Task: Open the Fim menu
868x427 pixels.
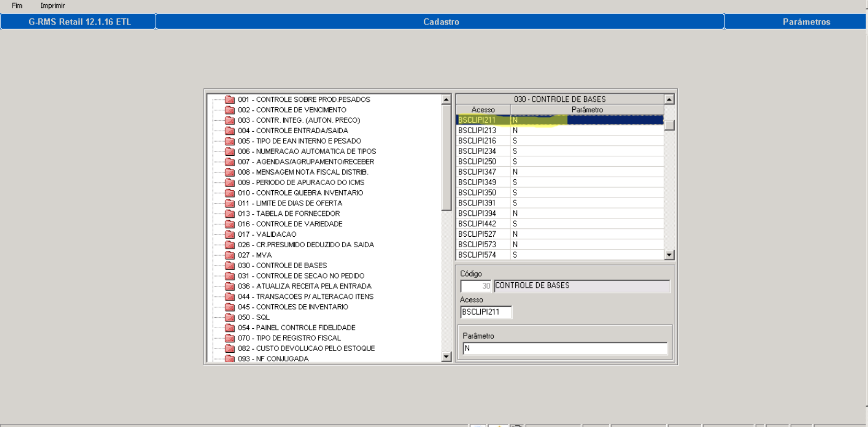Action: click(x=17, y=6)
